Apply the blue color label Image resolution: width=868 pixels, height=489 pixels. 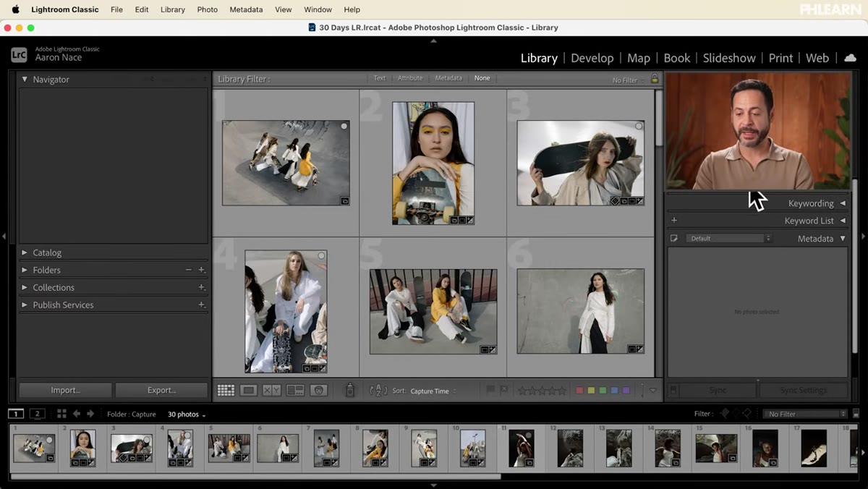tap(614, 391)
